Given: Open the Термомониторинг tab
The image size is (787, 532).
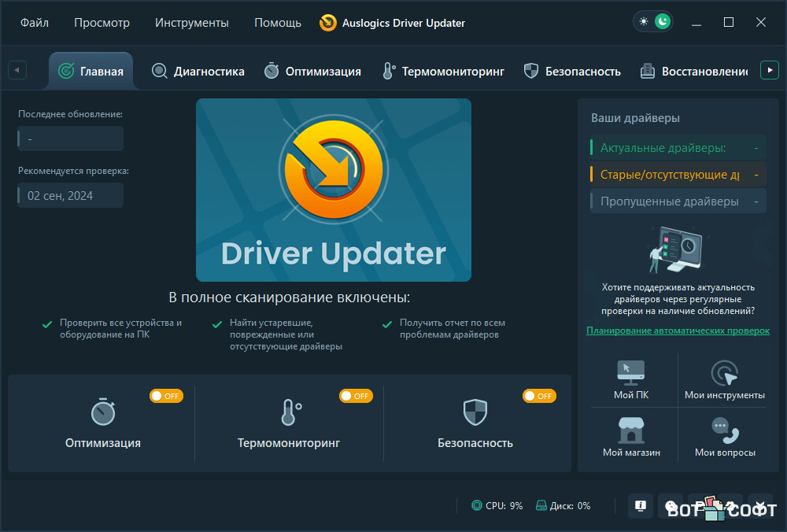Looking at the screenshot, I should coord(442,72).
